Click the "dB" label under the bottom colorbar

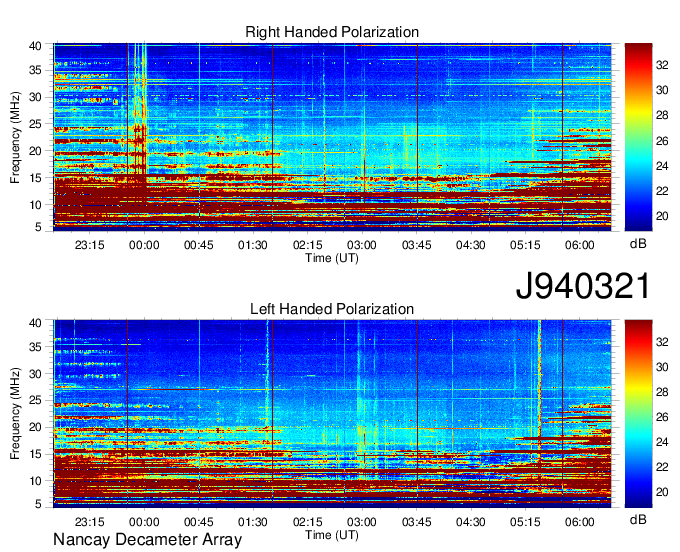pos(638,519)
